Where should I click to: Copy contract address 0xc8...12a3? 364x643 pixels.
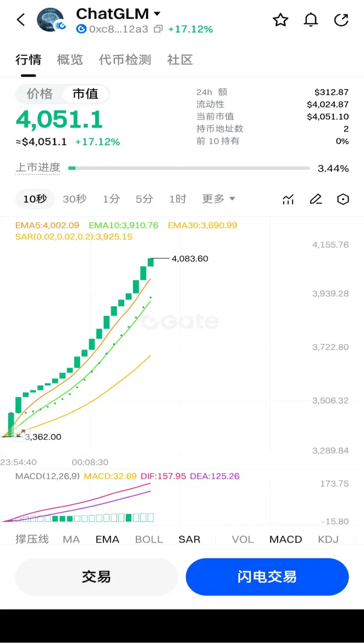(158, 29)
